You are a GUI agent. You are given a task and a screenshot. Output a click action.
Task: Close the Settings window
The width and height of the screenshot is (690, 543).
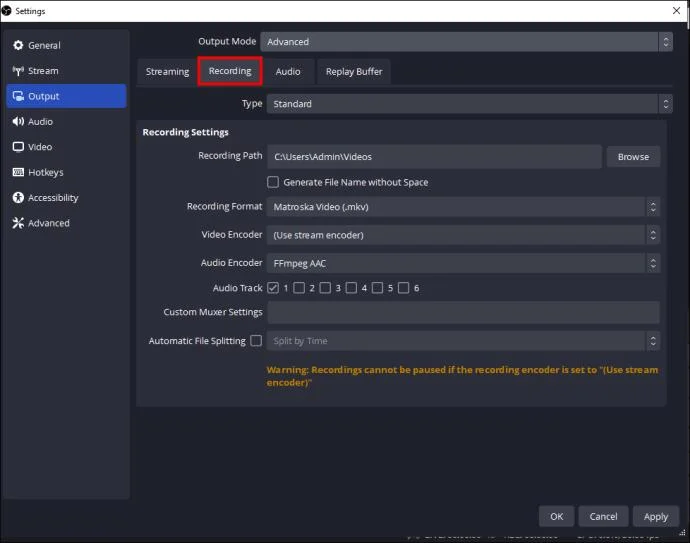click(676, 11)
